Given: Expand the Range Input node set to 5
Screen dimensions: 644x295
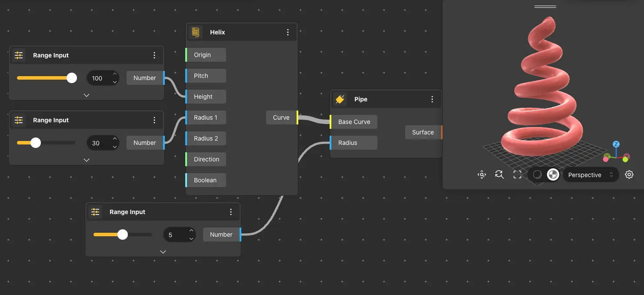Looking at the screenshot, I should (163, 251).
